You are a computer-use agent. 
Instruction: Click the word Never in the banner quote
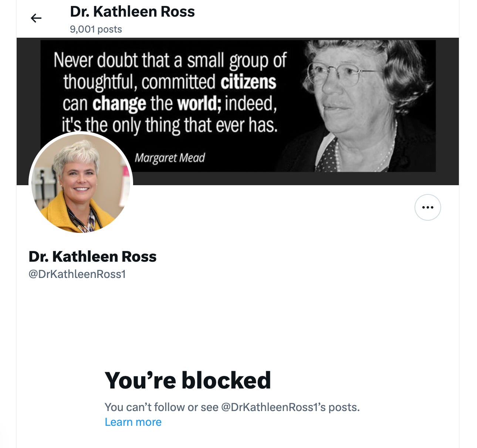tap(74, 60)
